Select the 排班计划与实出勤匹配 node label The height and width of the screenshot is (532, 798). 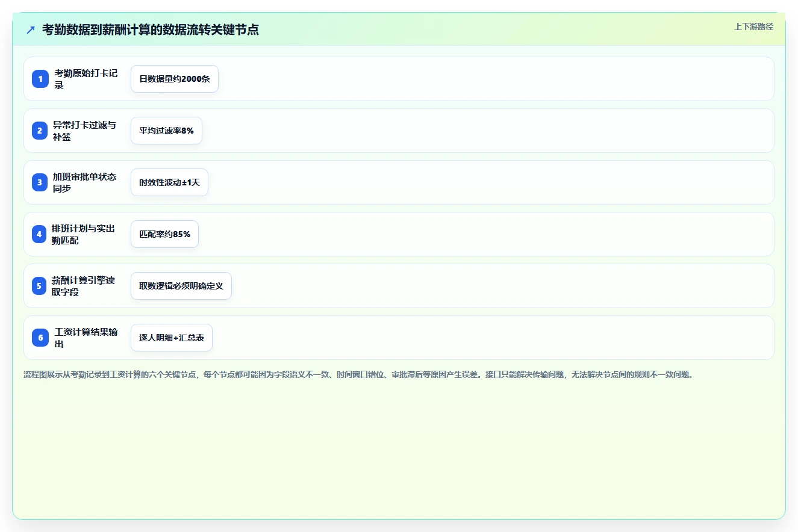click(x=84, y=234)
